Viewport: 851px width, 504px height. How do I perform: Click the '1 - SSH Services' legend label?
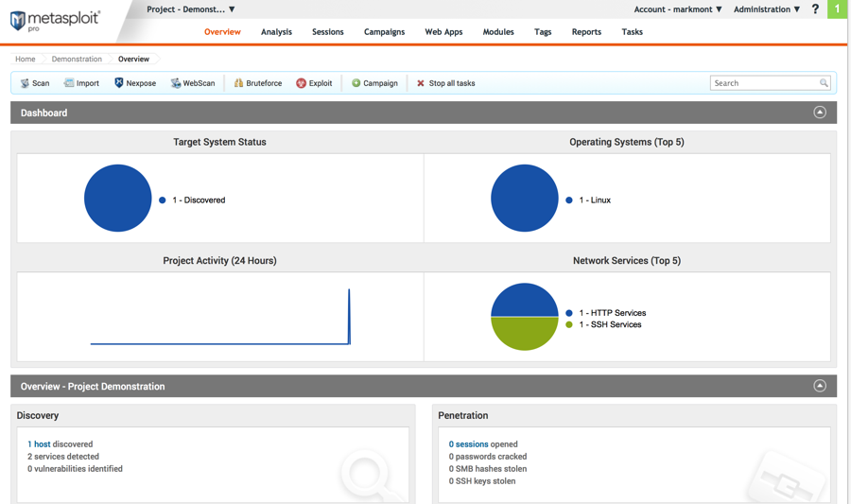click(x=610, y=324)
